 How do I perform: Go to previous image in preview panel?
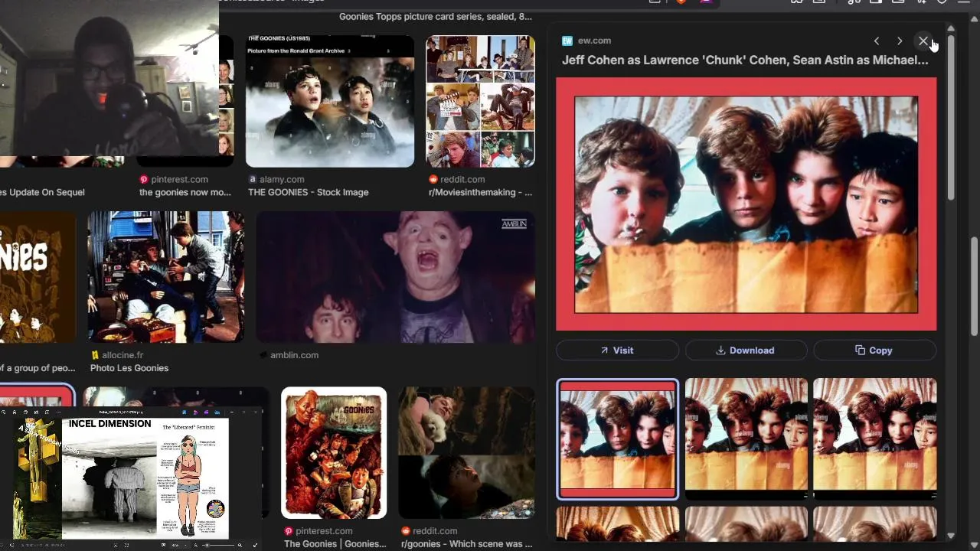tap(877, 41)
